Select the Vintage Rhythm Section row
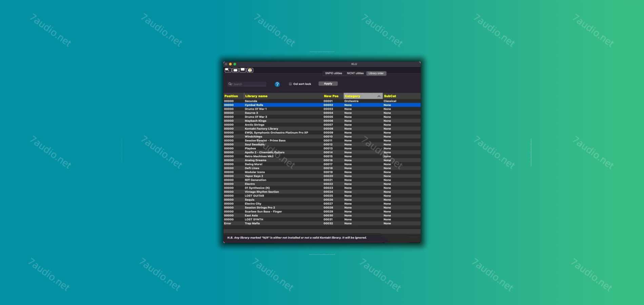The image size is (644, 305). coord(322,192)
